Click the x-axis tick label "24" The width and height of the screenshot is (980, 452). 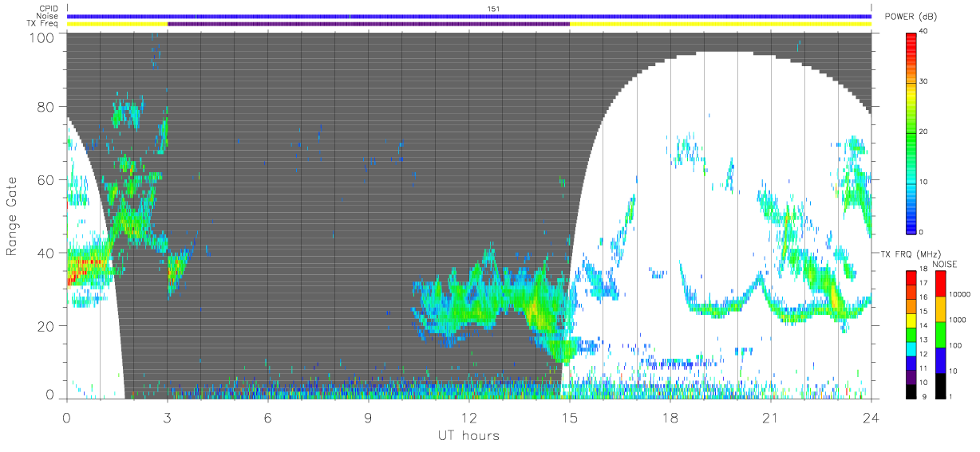click(x=871, y=416)
